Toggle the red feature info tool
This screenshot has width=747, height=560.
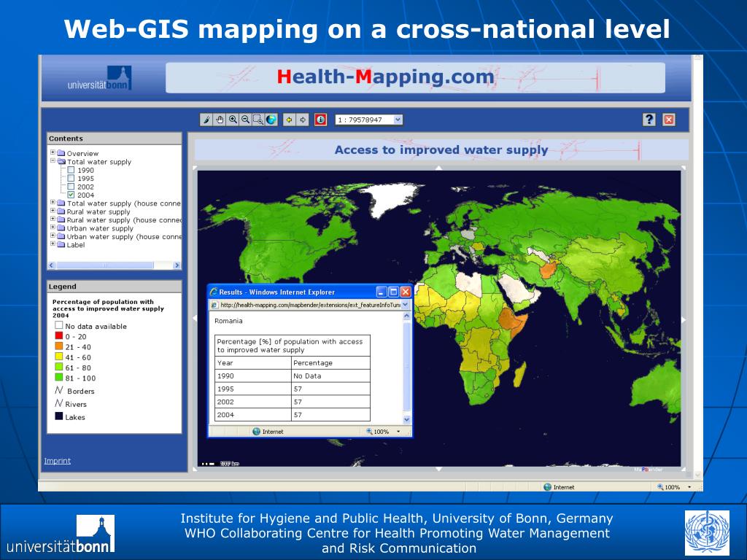(321, 120)
